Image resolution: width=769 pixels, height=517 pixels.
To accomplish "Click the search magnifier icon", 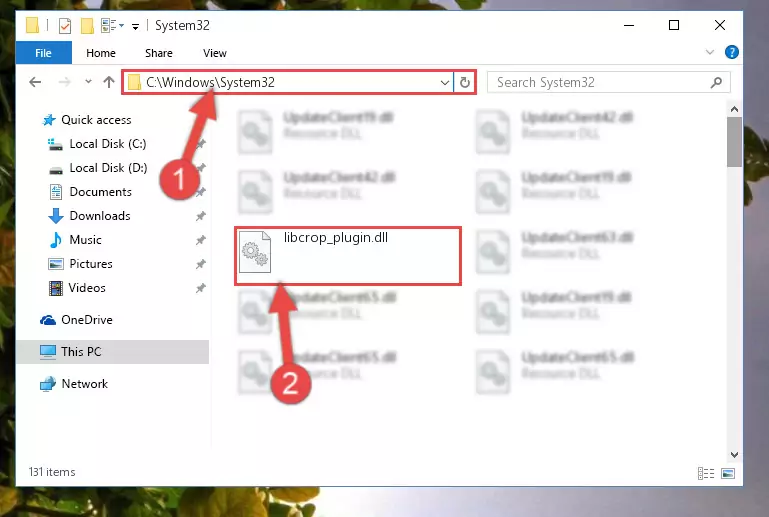I will (x=716, y=82).
